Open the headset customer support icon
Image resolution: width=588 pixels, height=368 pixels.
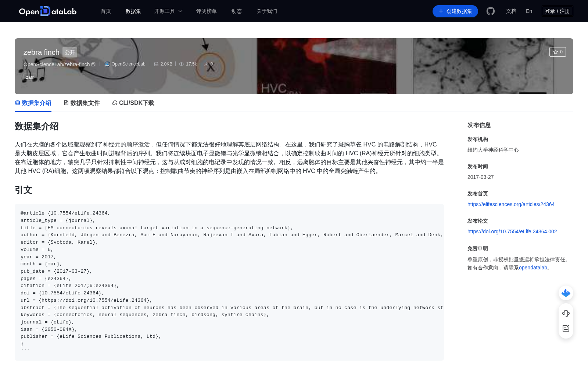click(566, 314)
